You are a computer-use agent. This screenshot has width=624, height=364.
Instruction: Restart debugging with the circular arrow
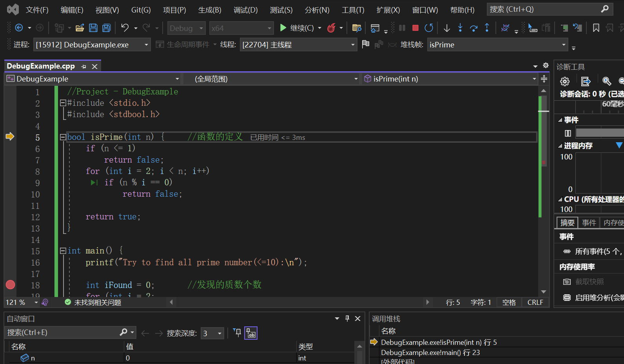click(x=429, y=28)
